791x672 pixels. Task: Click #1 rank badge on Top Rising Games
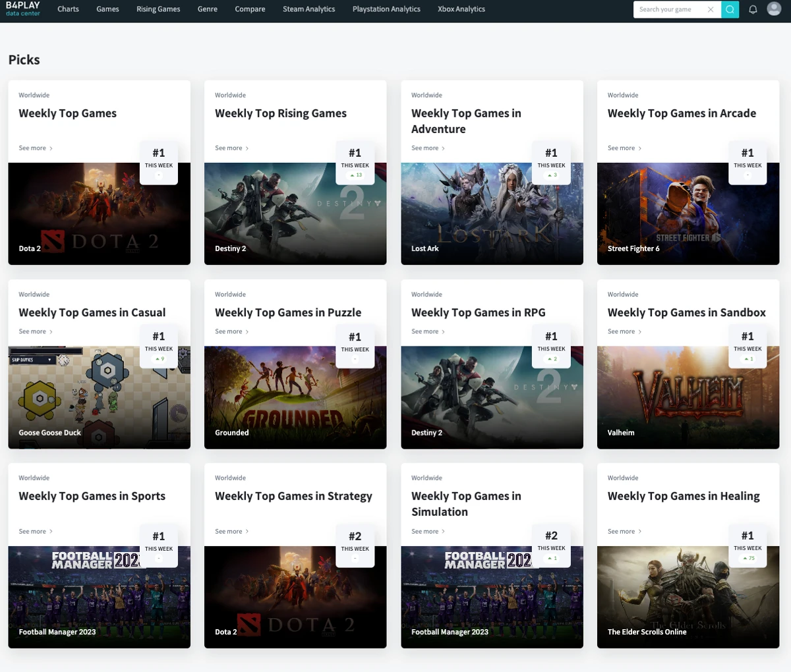[355, 163]
